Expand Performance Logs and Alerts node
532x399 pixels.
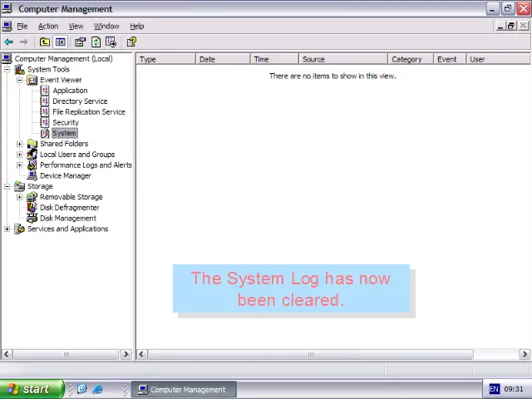20,165
